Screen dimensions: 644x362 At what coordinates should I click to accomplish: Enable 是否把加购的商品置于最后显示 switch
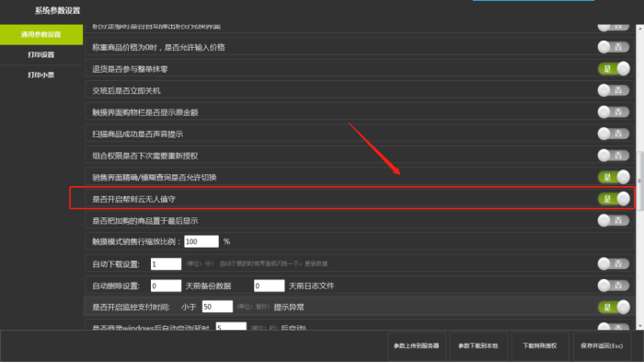614,220
